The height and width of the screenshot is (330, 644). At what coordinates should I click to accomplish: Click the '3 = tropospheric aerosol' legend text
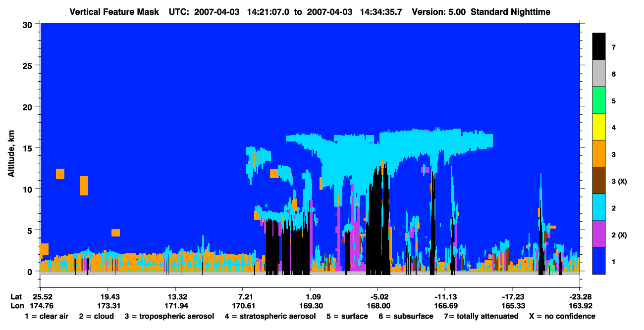click(x=169, y=316)
